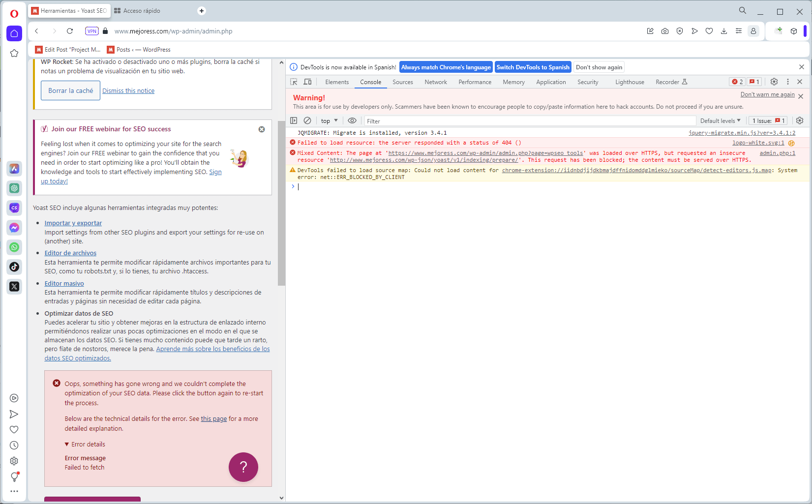Image resolution: width=812 pixels, height=504 pixels.
Task: Dismiss the Yoast webinar notice
Action: point(262,129)
